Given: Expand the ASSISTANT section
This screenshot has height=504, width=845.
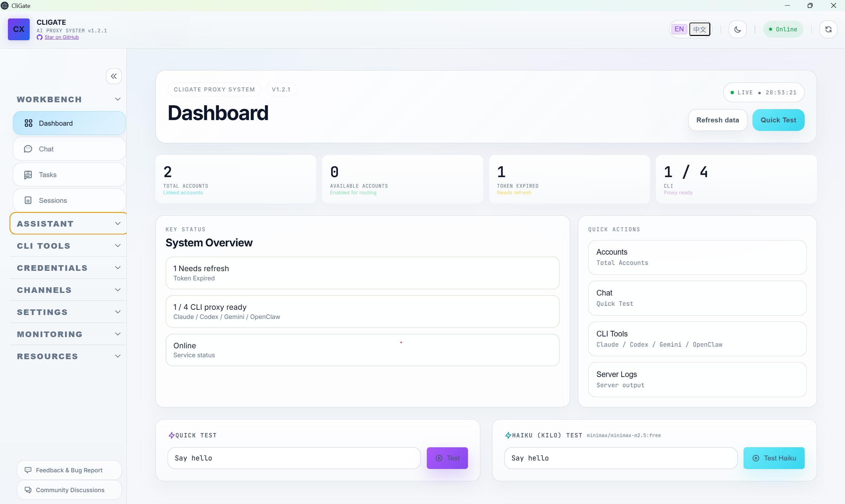Looking at the screenshot, I should click(x=68, y=224).
